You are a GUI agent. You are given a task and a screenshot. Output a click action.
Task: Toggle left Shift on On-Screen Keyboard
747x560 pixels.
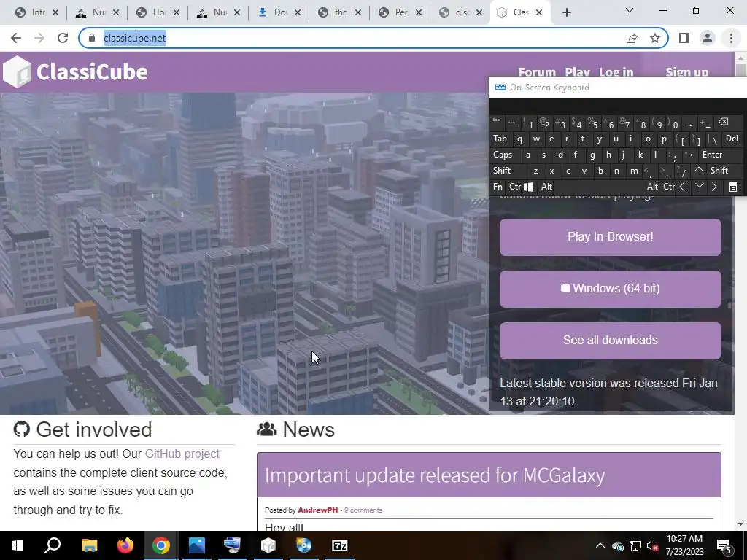[x=502, y=171]
